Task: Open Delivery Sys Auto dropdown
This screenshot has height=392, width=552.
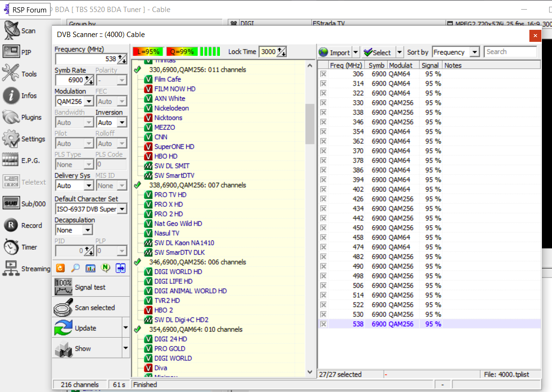Action: 89,186
